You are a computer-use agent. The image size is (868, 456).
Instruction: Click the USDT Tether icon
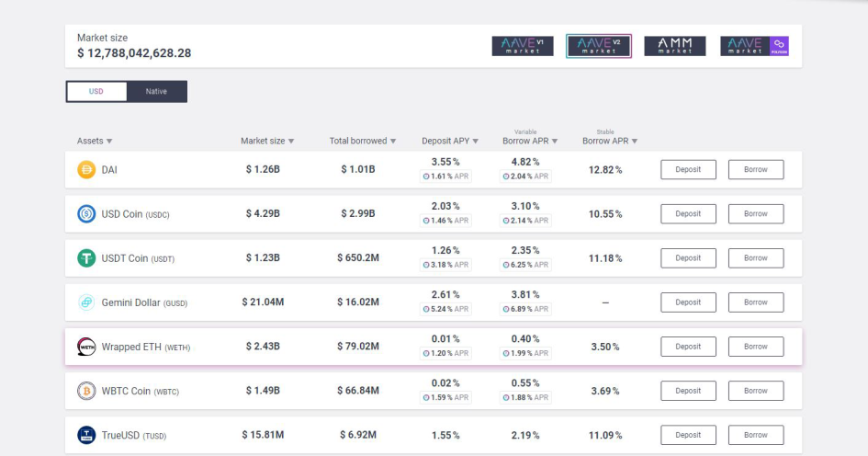86,258
